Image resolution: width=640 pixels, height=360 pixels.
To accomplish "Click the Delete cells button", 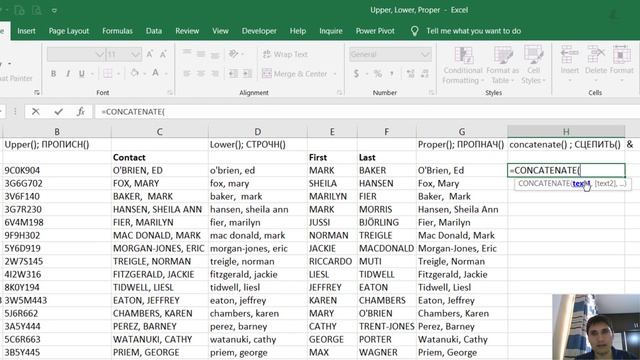I will [596, 63].
